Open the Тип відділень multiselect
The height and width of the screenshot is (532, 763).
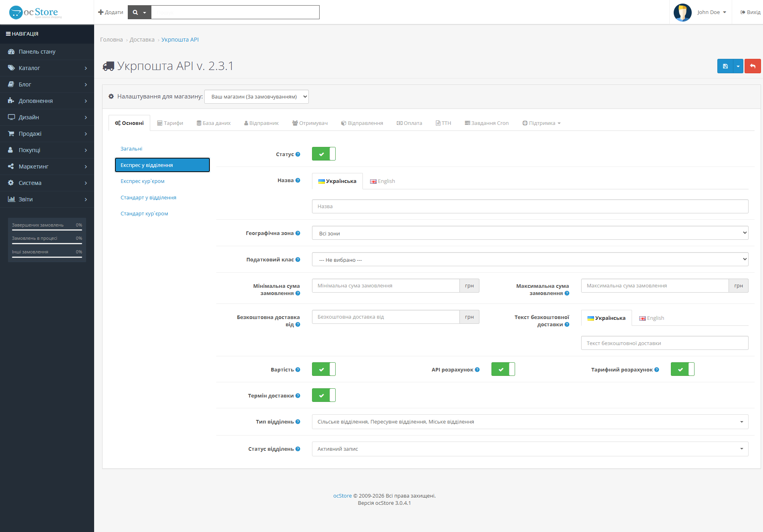pyautogui.click(x=530, y=422)
